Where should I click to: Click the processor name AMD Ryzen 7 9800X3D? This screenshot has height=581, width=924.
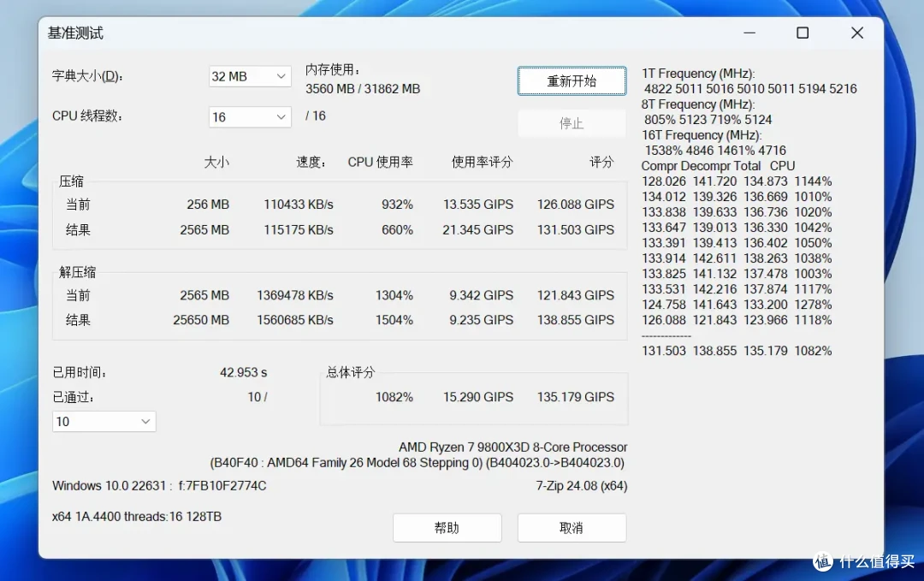tap(512, 448)
